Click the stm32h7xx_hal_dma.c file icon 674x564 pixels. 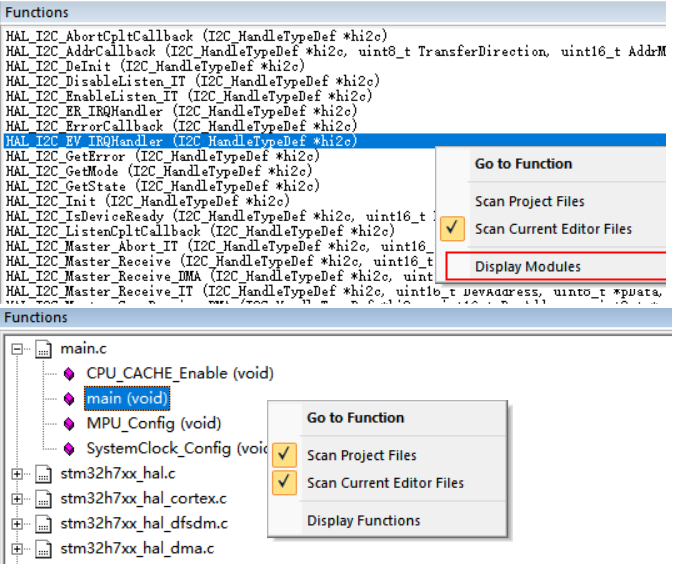(42, 548)
